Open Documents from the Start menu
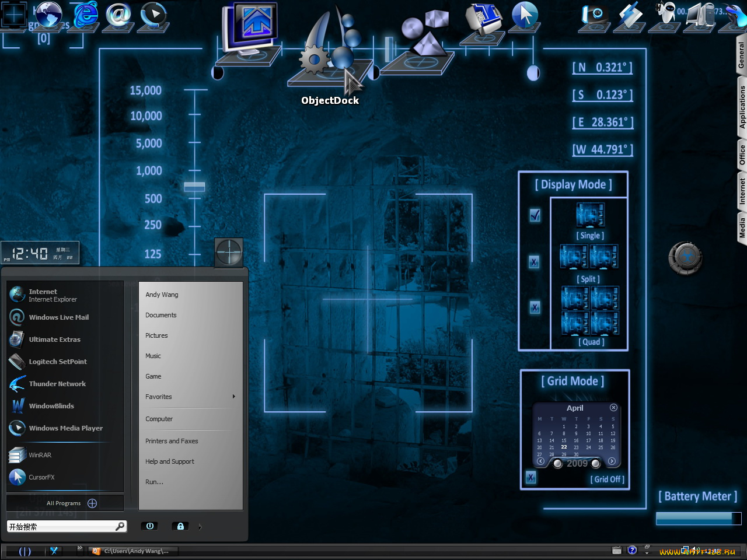 click(161, 315)
